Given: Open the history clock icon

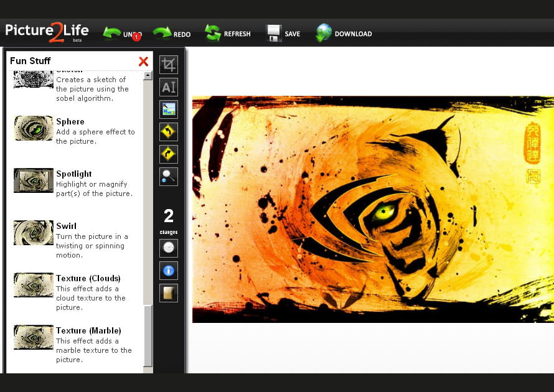Looking at the screenshot, I should tap(169, 248).
